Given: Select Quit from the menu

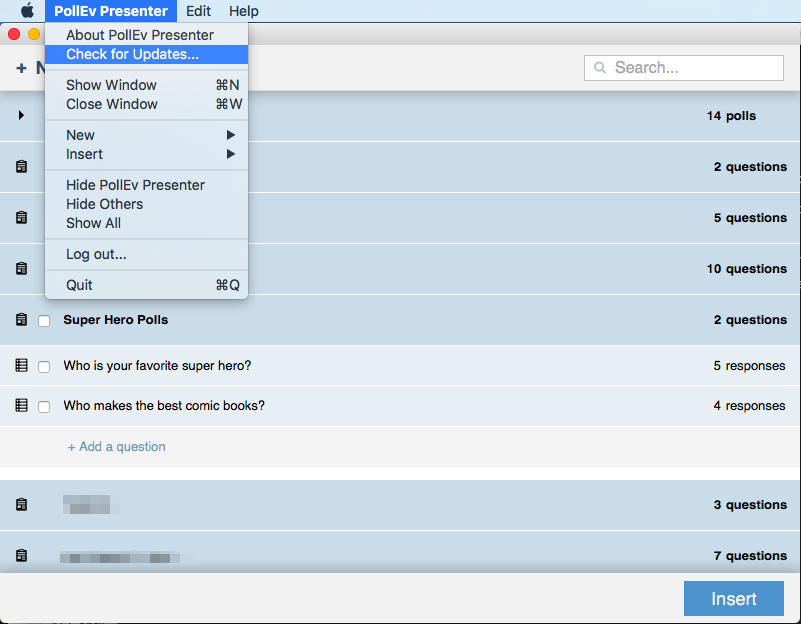Looking at the screenshot, I should [147, 285].
